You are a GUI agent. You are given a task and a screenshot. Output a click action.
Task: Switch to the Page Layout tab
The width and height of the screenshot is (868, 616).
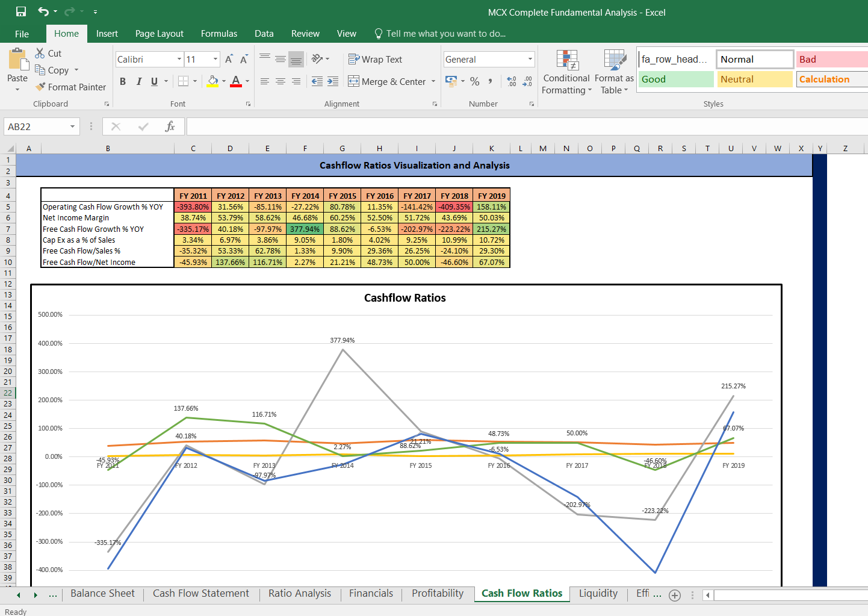[160, 34]
